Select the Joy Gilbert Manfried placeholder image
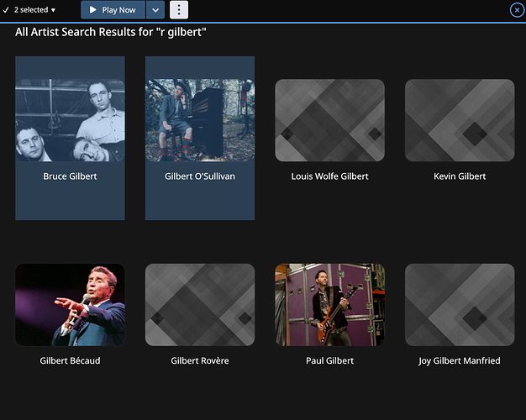 (460, 305)
